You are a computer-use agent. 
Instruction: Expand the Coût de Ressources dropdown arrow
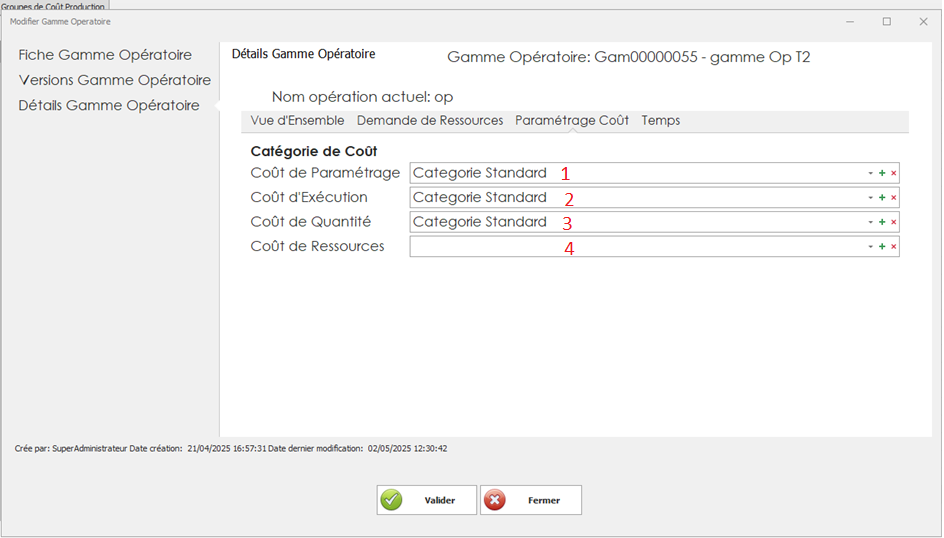point(870,246)
